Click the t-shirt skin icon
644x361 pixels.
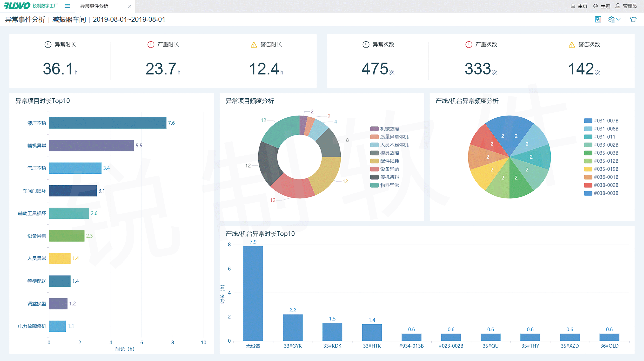point(633,20)
